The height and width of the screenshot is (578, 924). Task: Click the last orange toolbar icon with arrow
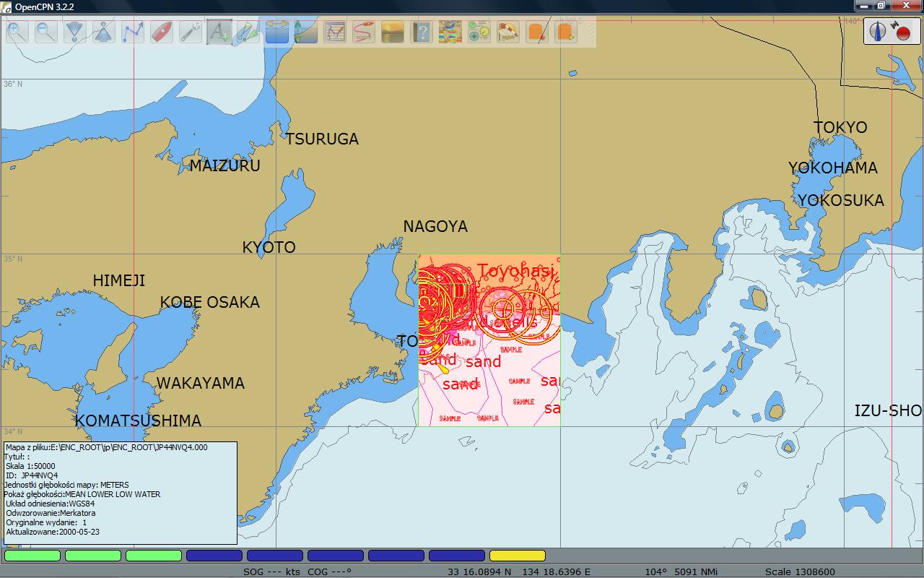(566, 32)
